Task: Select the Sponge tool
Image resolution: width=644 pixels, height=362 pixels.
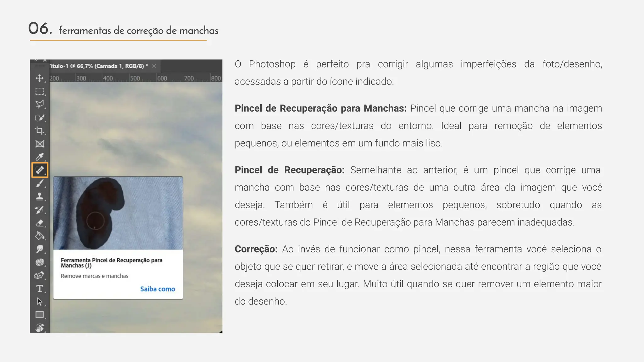Action: (x=40, y=262)
